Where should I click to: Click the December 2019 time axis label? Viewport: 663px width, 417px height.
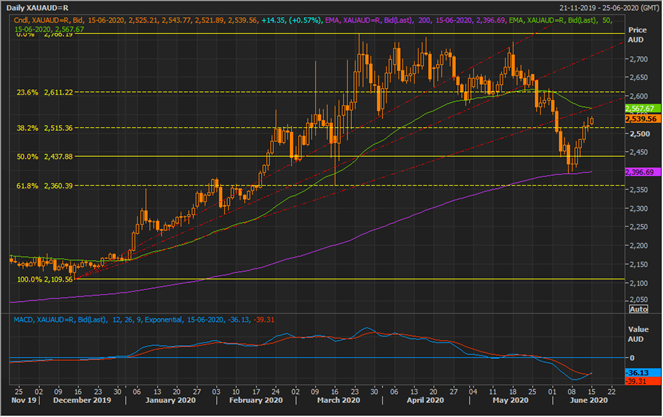(x=82, y=400)
